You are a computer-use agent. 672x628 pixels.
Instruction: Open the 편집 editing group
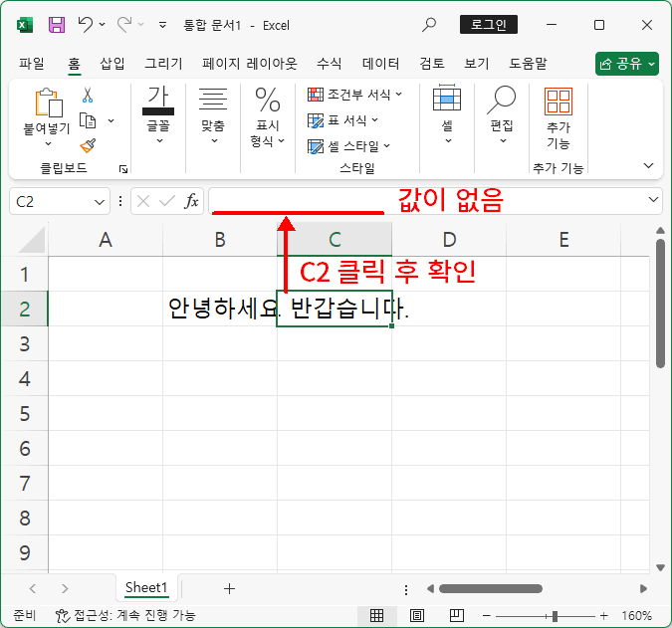(502, 114)
